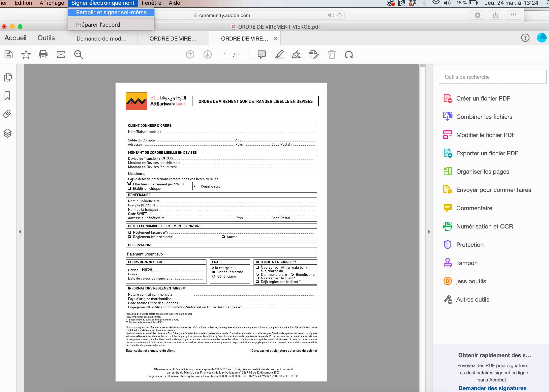Select the Bénéficiaire radio under Frais

pyautogui.click(x=214, y=276)
